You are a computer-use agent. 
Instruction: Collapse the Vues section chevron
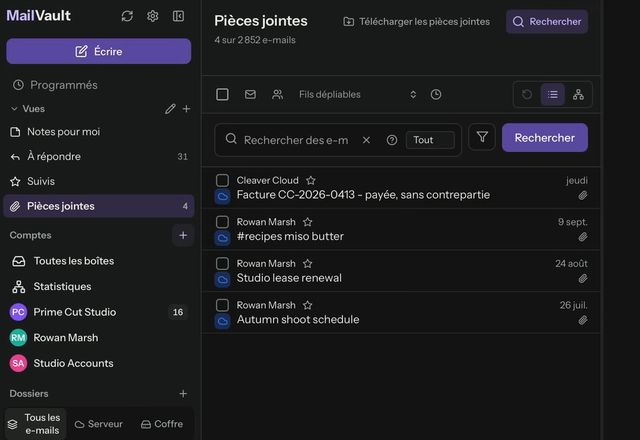[x=14, y=109]
